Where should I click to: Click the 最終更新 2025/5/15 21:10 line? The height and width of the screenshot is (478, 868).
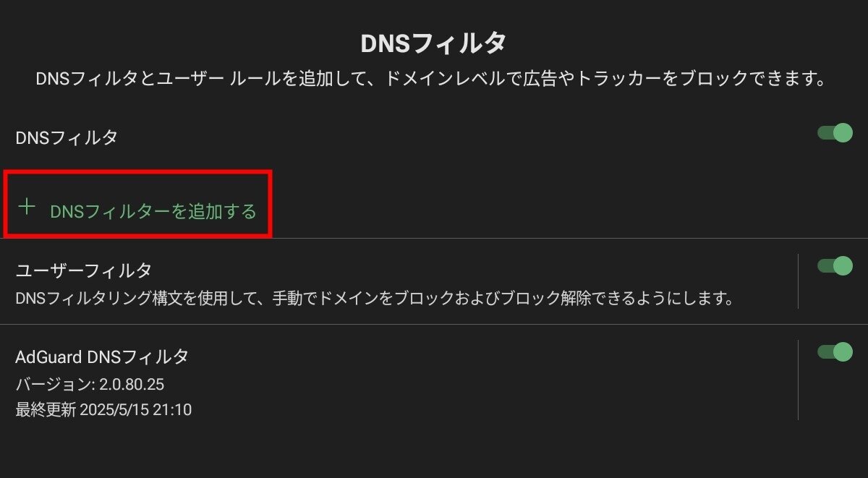click(103, 410)
